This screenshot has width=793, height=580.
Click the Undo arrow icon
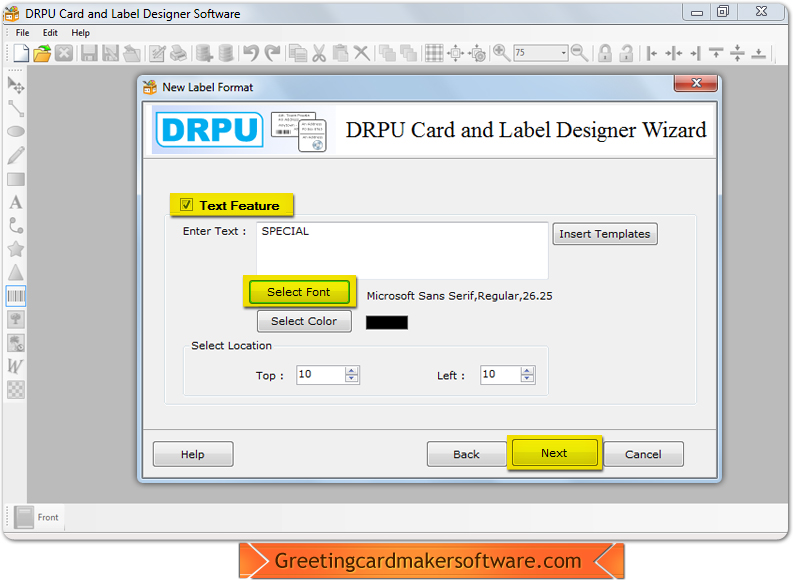click(251, 53)
